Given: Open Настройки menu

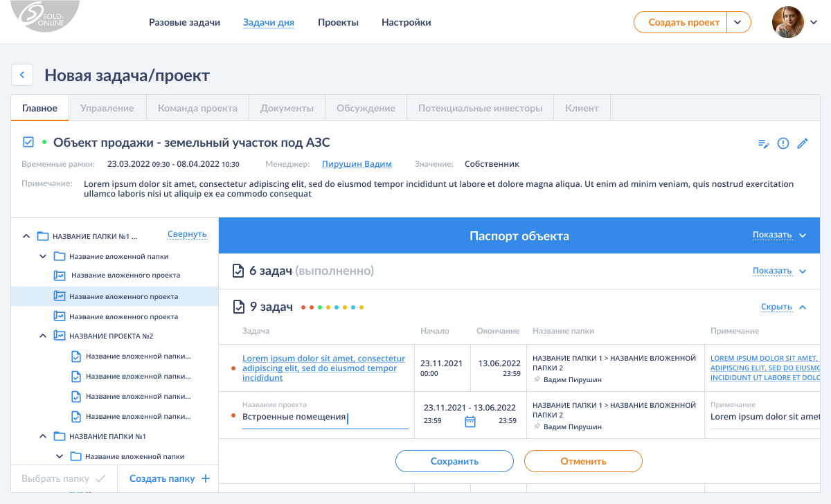Looking at the screenshot, I should coord(406,22).
